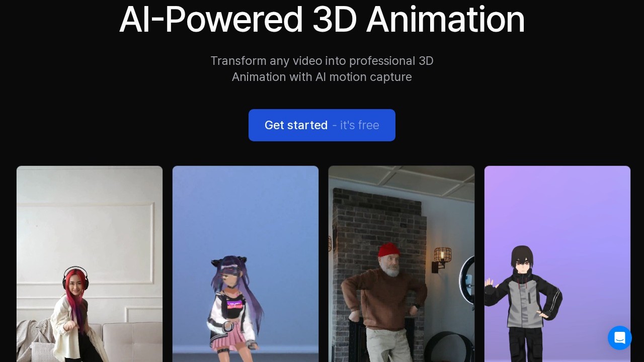Select the bearded man dancing video
The width and height of the screenshot is (644, 362).
pyautogui.click(x=401, y=263)
